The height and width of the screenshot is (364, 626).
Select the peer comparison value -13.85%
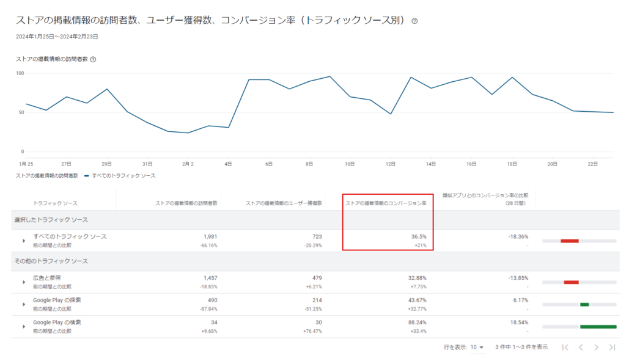[518, 278]
